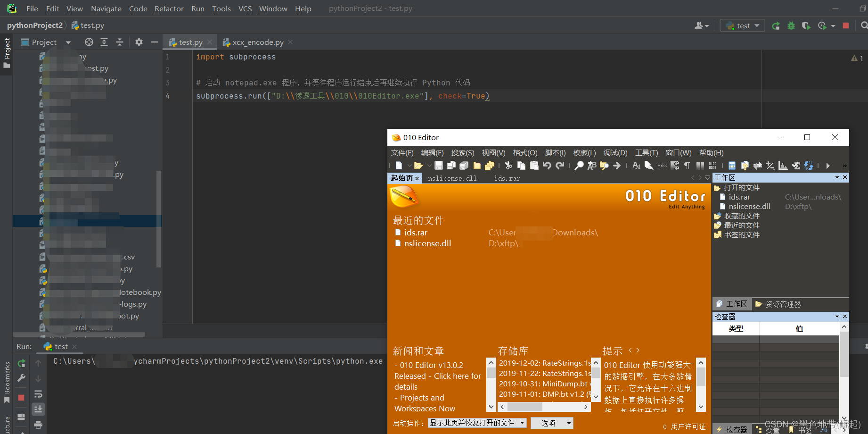
Task: Click Expand All icon in Project panel
Action: point(104,42)
